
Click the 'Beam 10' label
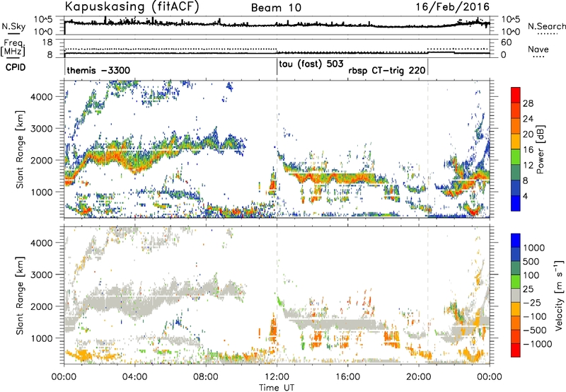276,8
